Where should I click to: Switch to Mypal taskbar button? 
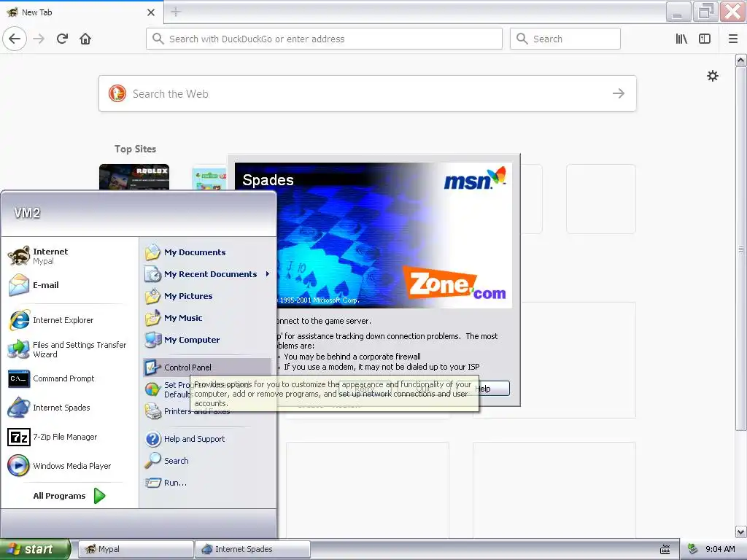point(135,549)
